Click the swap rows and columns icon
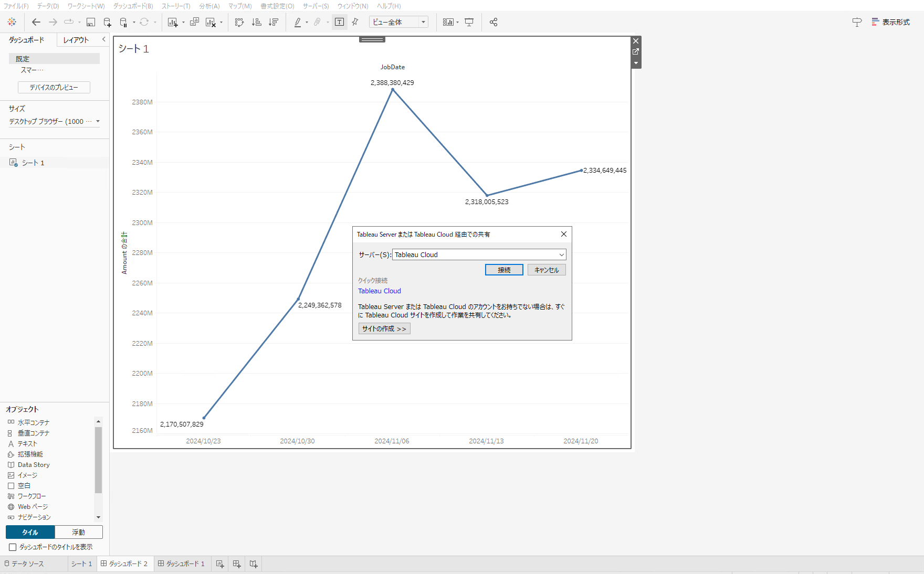The height and width of the screenshot is (574, 924). (239, 22)
